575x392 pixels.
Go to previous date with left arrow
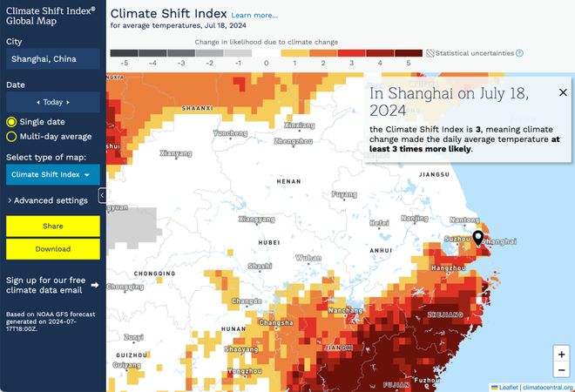[x=38, y=102]
